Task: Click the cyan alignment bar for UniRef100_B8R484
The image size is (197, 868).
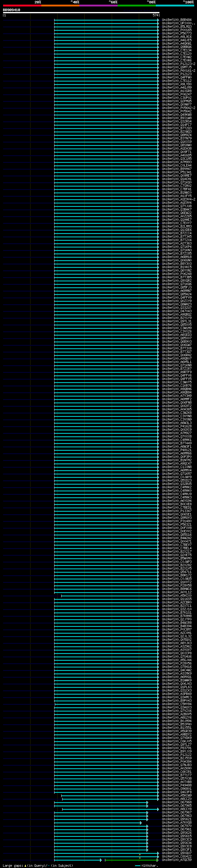Action: [107, 20]
